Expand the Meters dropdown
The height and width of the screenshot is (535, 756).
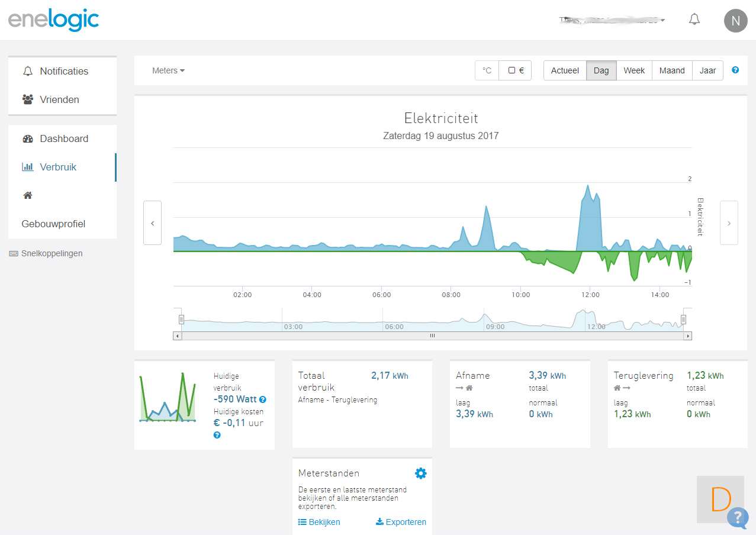click(168, 70)
